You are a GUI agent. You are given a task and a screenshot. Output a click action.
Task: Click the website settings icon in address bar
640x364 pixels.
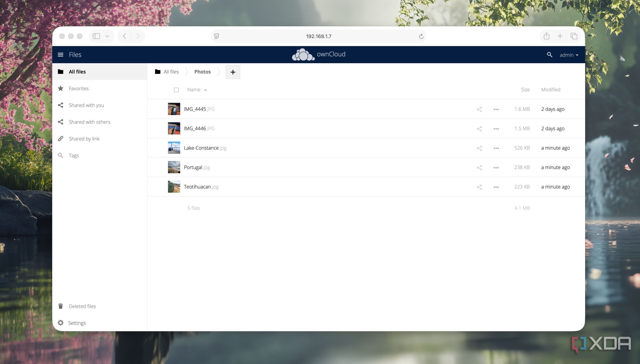pyautogui.click(x=216, y=36)
